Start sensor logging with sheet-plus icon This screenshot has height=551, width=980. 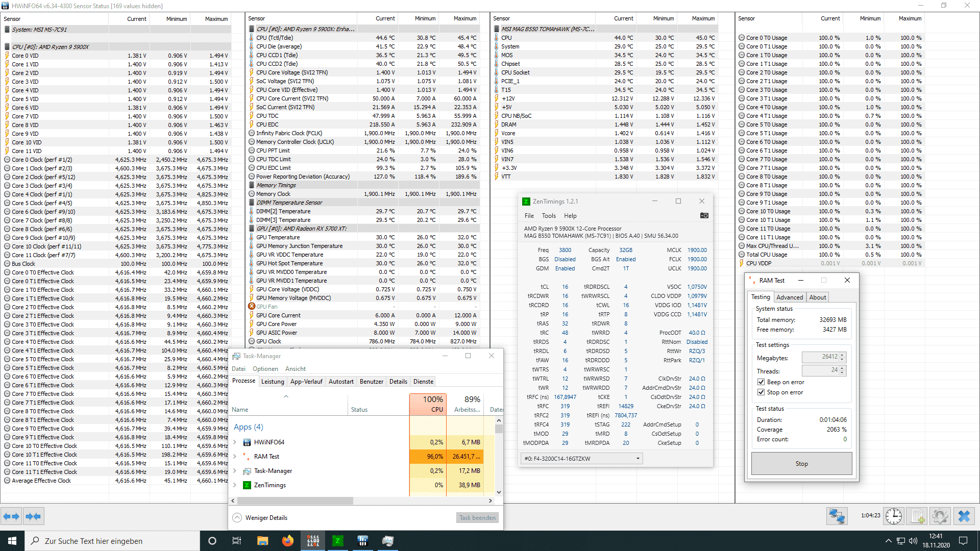pos(917,516)
